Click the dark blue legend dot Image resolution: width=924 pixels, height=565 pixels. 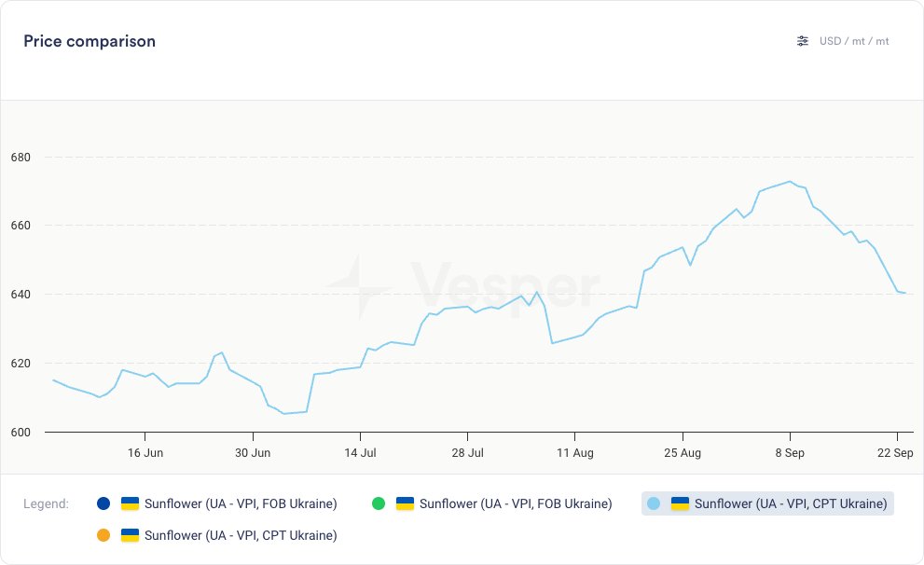coord(103,503)
